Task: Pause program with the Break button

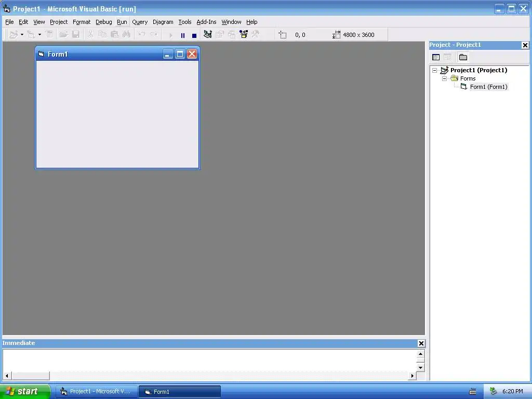Action: pos(182,35)
